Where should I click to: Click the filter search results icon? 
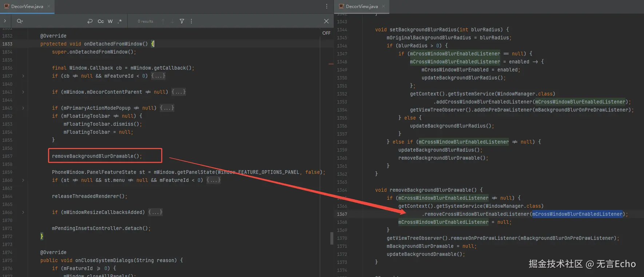click(x=182, y=21)
